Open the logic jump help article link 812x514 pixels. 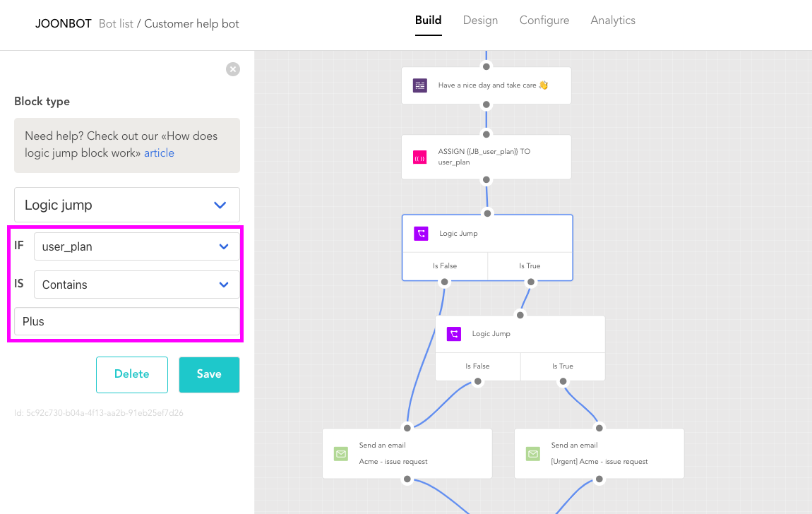159,153
